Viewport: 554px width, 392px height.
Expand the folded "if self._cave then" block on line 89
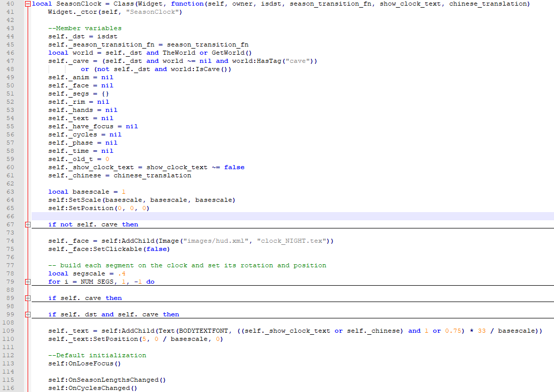pyautogui.click(x=28, y=298)
